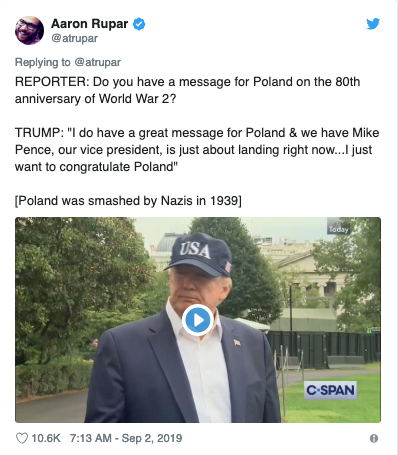This screenshot has height=455, width=398.
Task: Follow the @atrupar mention in the Replying to line
Action: tap(97, 62)
